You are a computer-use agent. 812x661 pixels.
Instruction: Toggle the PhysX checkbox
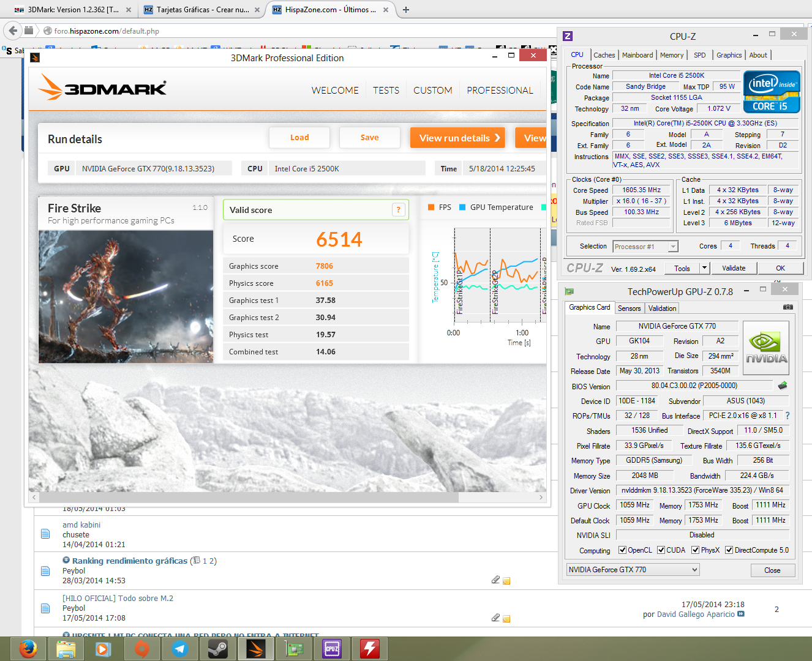[695, 550]
